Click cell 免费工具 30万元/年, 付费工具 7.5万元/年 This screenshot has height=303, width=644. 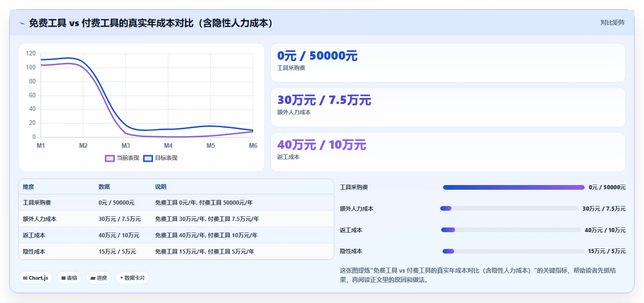coord(207,219)
